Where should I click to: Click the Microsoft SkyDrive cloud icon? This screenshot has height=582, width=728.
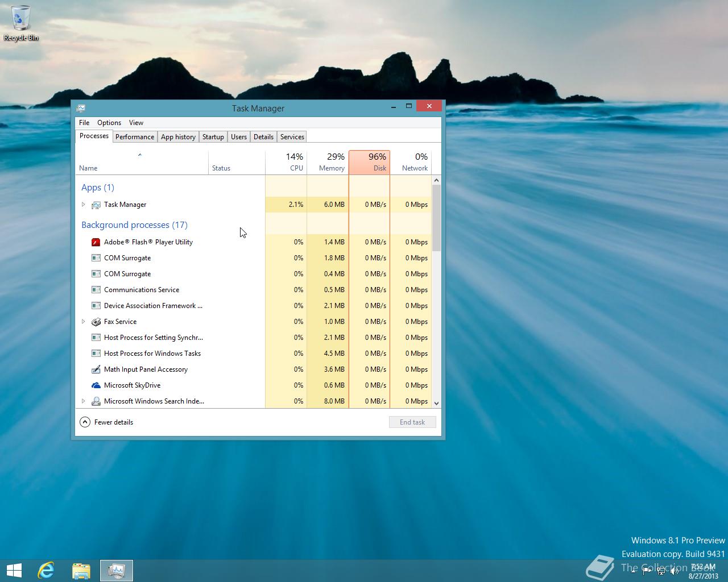[x=96, y=385]
